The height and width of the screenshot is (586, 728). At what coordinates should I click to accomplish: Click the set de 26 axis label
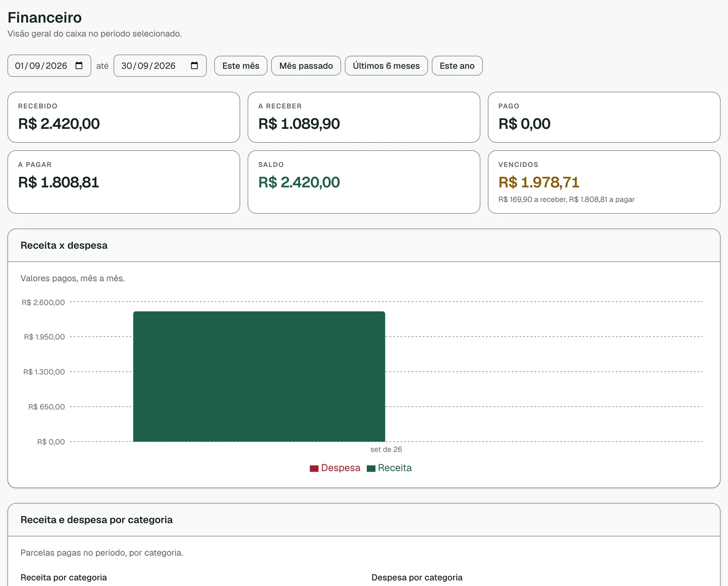386,449
